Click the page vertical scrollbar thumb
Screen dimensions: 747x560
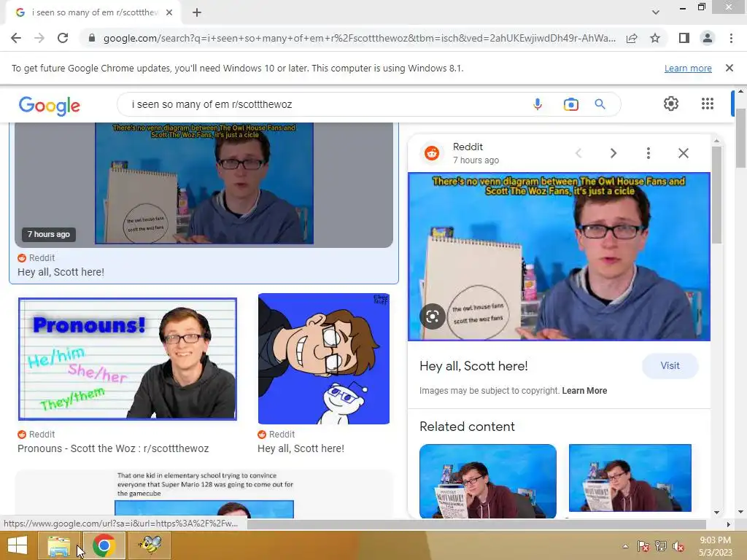(740, 138)
